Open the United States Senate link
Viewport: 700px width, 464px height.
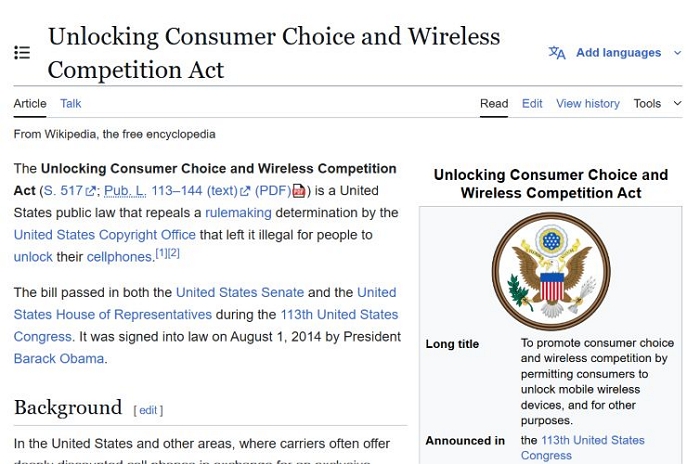[239, 292]
